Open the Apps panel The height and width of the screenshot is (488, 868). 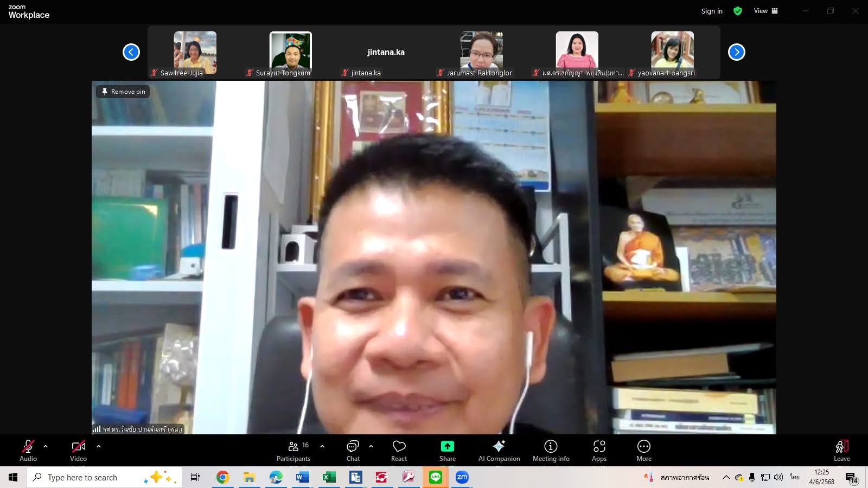[599, 450]
